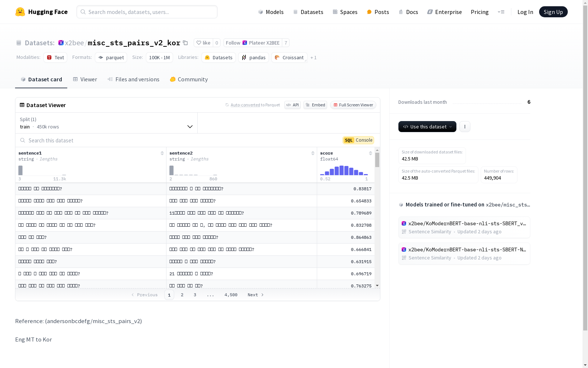Image resolution: width=588 pixels, height=368 pixels.
Task: Open the dataset API button
Action: pyautogui.click(x=293, y=105)
